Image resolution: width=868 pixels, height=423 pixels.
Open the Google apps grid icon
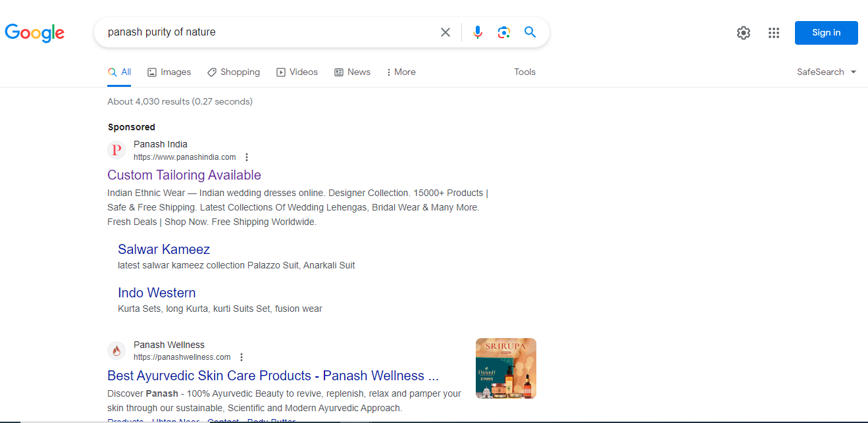pyautogui.click(x=774, y=33)
